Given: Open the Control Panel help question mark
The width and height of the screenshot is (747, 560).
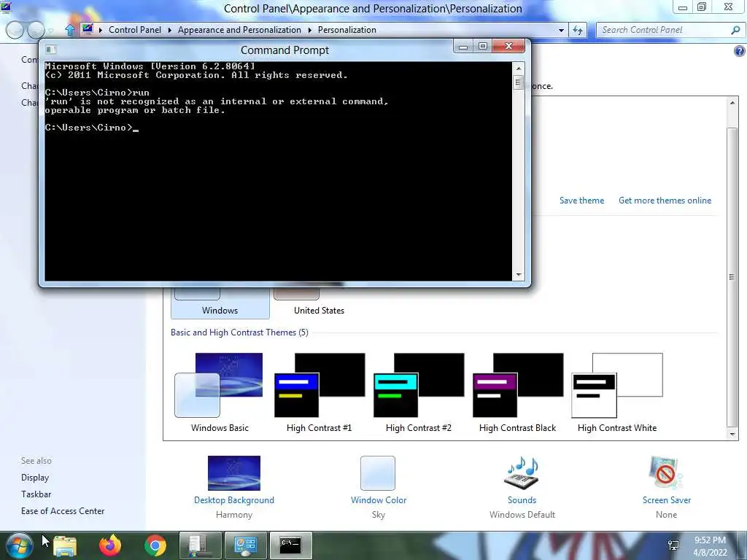Looking at the screenshot, I should (739, 51).
